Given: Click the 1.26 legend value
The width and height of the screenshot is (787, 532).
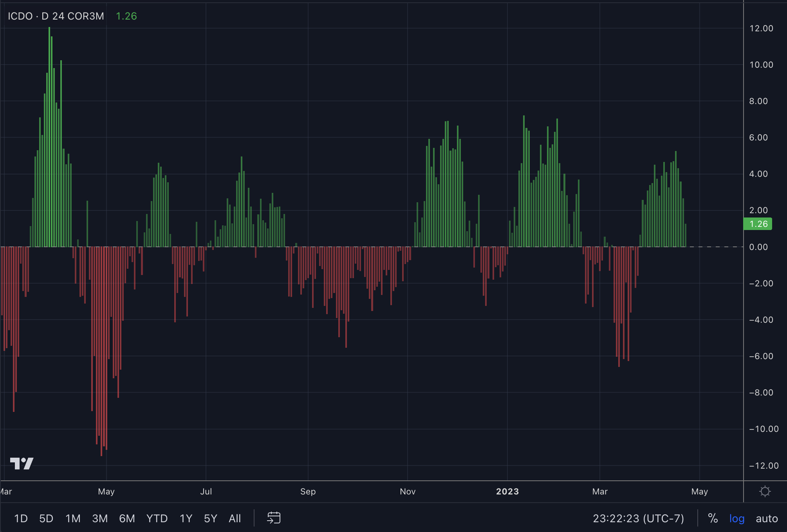Looking at the screenshot, I should click(x=126, y=16).
